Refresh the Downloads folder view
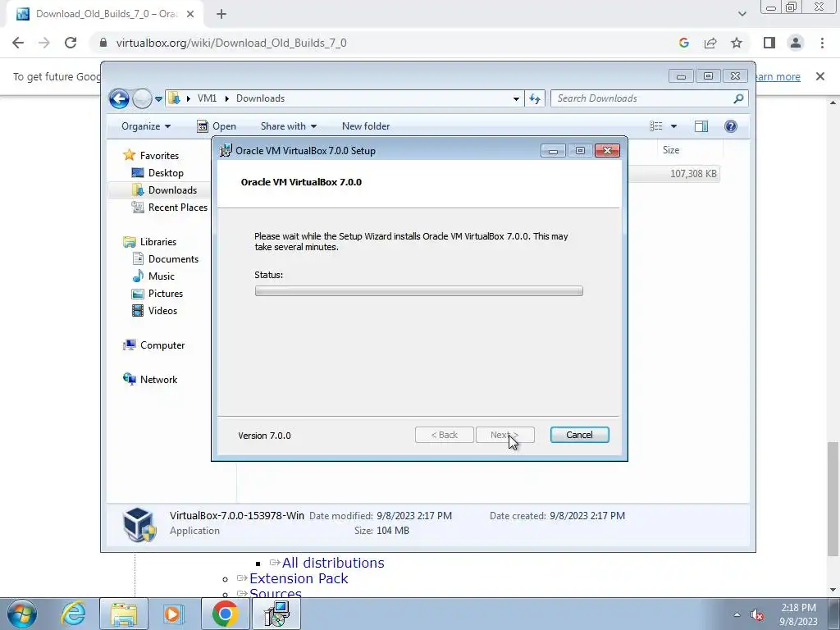Viewport: 840px width, 630px height. click(535, 98)
